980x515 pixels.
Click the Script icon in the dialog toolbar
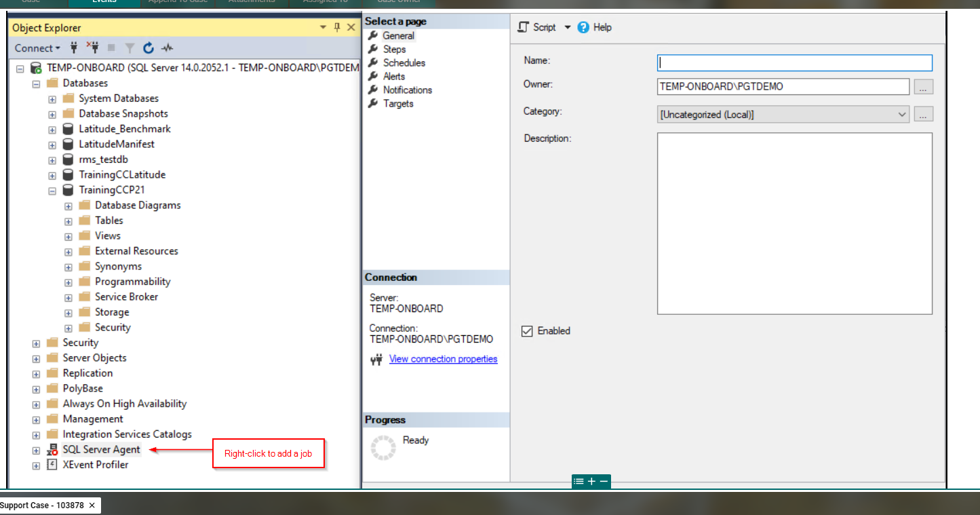[x=524, y=27]
